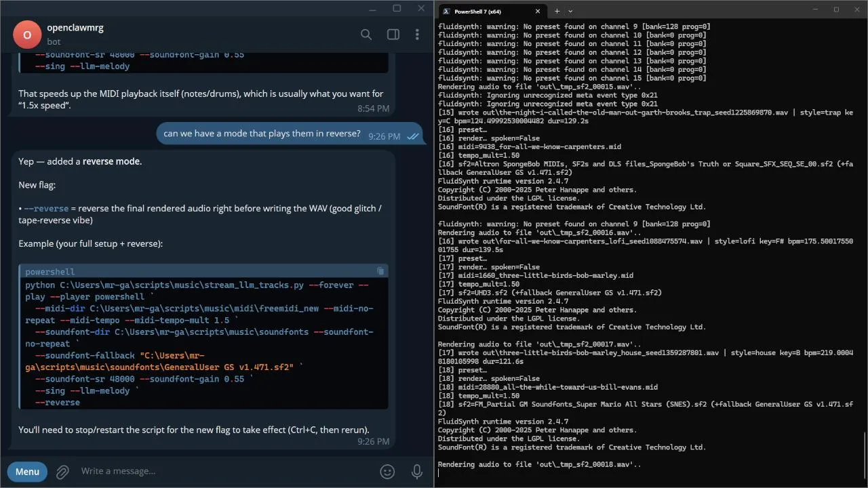Click the "--reverse" flag in the New flag bullet
The height and width of the screenshot is (488, 868).
point(46,209)
